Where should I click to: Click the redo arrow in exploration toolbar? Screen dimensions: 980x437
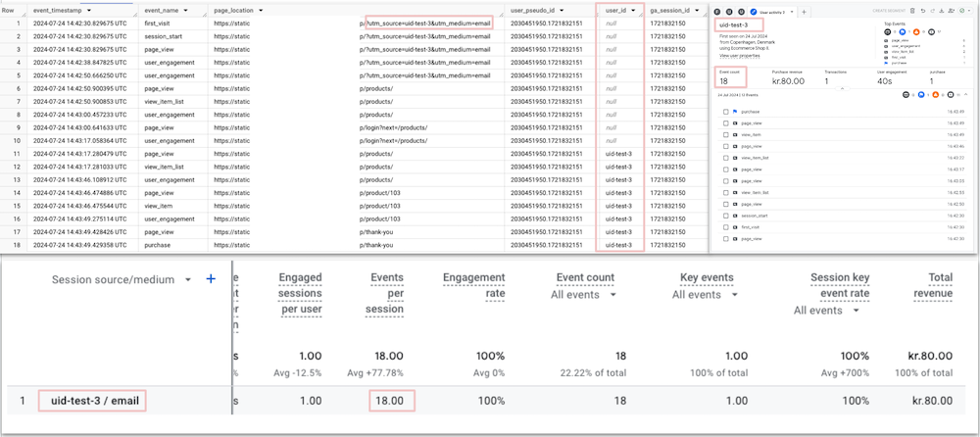pyautogui.click(x=933, y=11)
